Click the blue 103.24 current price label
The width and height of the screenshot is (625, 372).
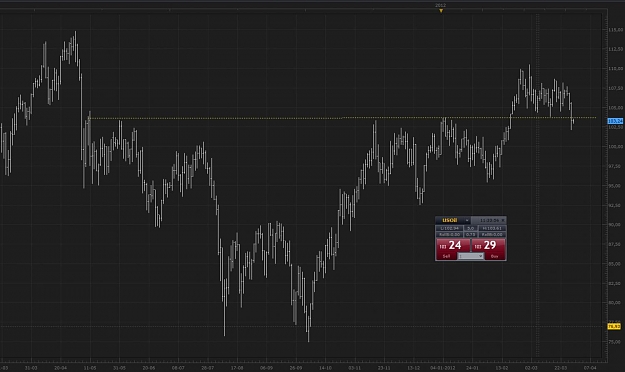[615, 121]
